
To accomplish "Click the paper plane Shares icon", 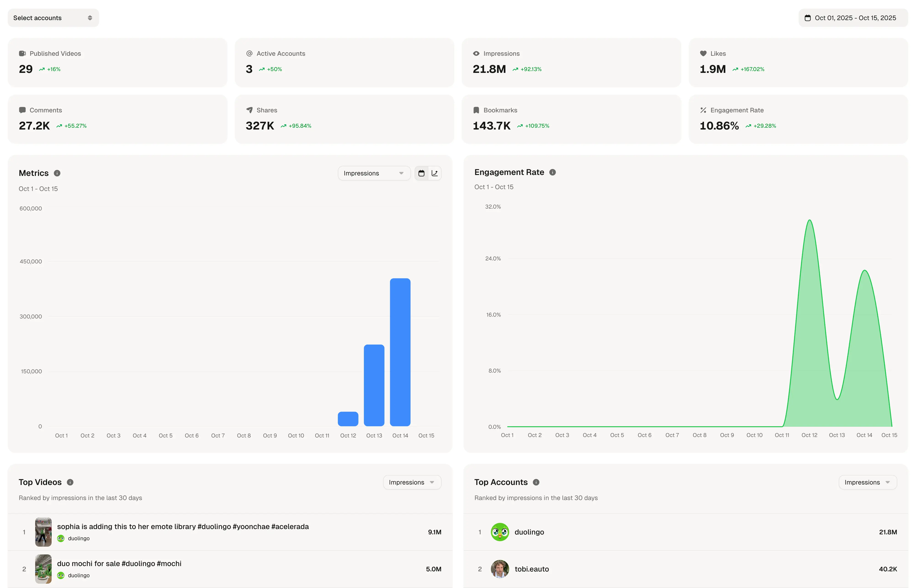I will [249, 110].
